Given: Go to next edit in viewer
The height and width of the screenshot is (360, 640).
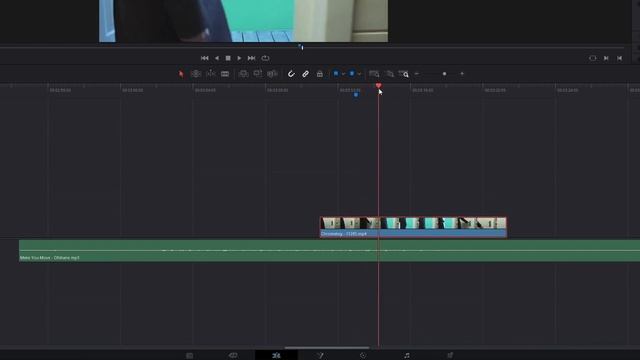Looking at the screenshot, I should (x=606, y=58).
